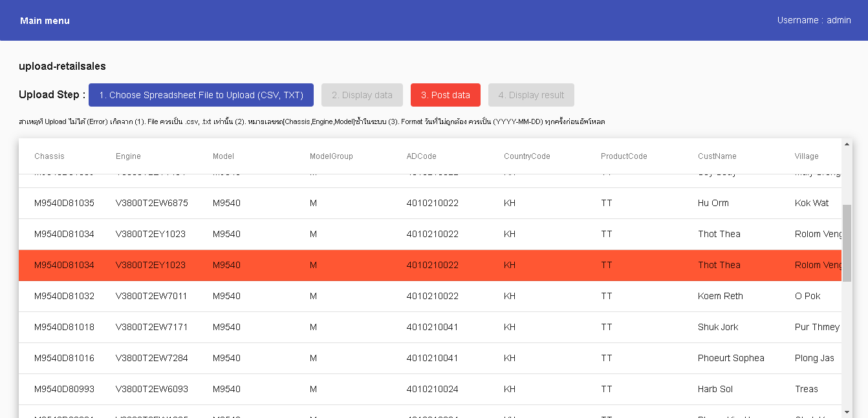Viewport: 868px width, 418px height.
Task: Click the CountryCode column header
Action: (x=527, y=156)
